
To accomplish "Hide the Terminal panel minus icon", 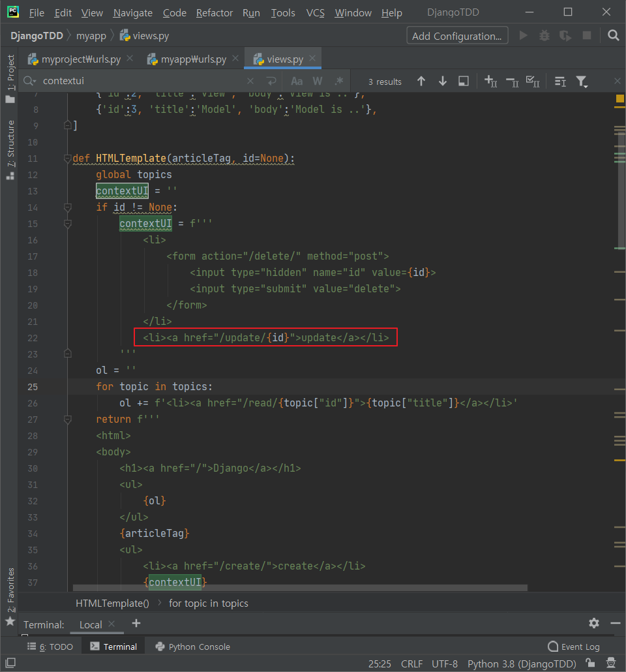I will coord(616,622).
